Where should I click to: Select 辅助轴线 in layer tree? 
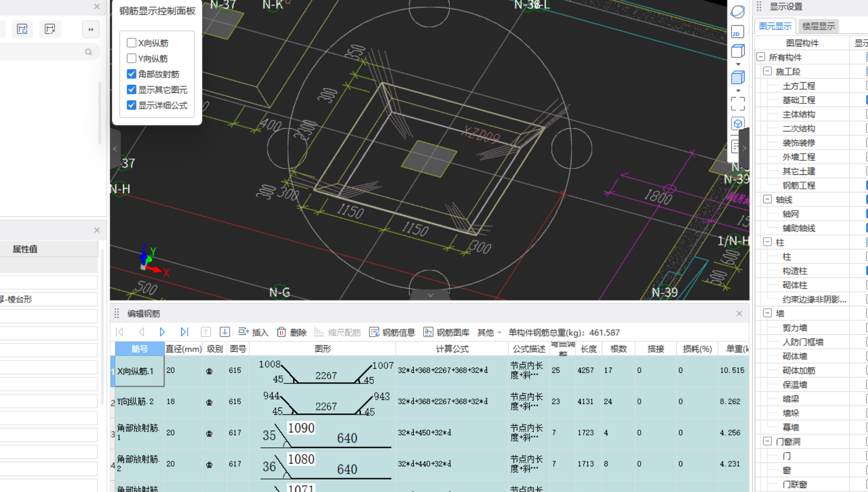coord(799,228)
